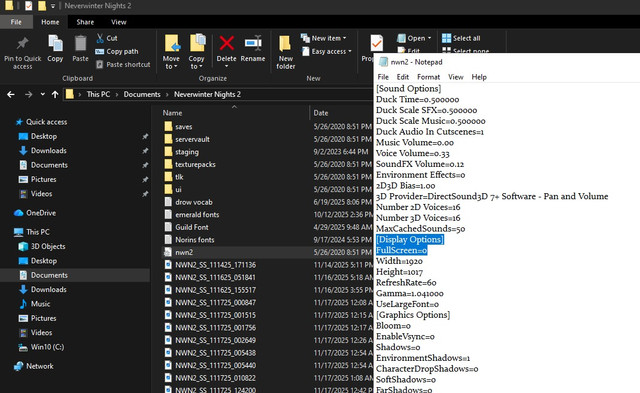
Task: Select NWN2_SS_111425_171136 screenshot file
Action: pos(210,265)
